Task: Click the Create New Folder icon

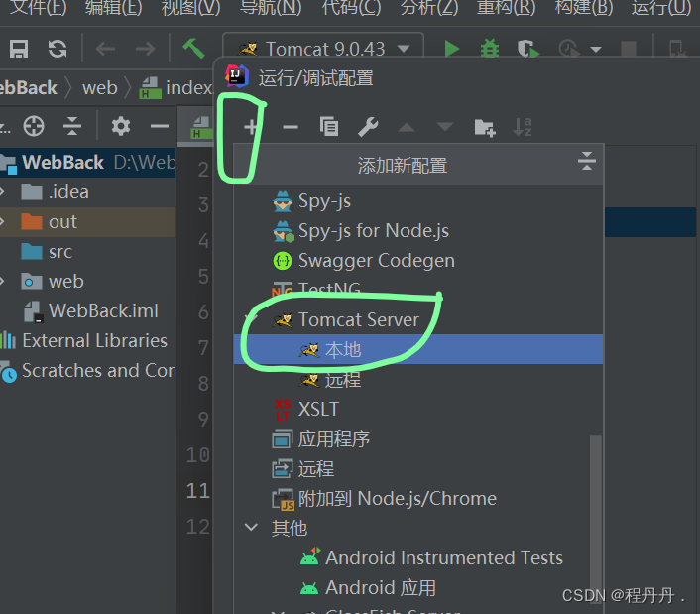Action: (x=485, y=128)
